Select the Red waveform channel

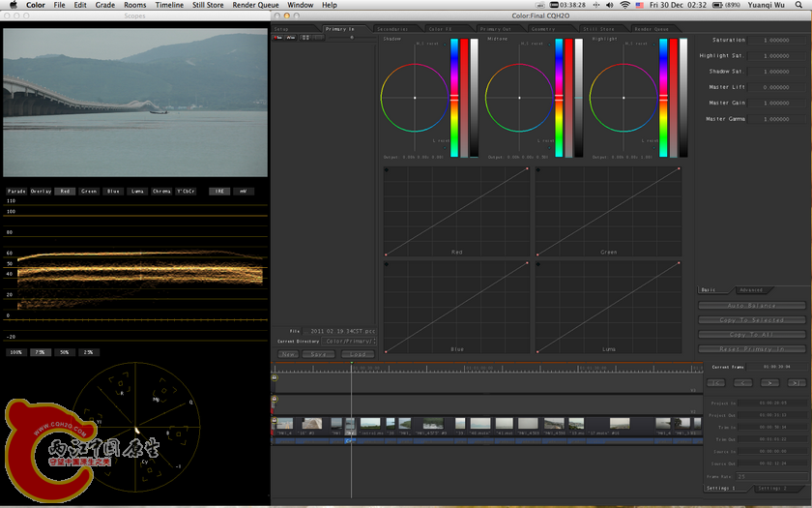pos(65,192)
